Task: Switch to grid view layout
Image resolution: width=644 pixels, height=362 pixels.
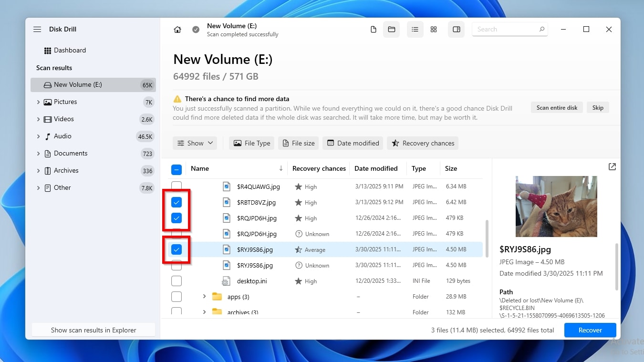Action: click(x=433, y=29)
